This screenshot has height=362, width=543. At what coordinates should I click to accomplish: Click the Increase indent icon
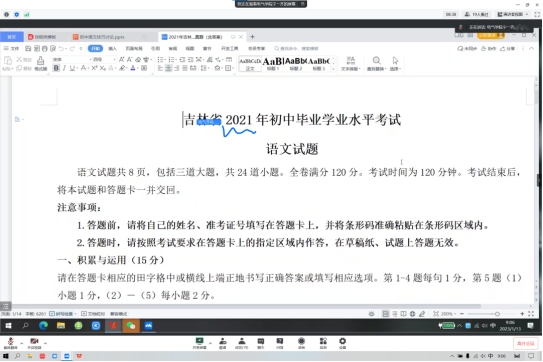coord(190,60)
